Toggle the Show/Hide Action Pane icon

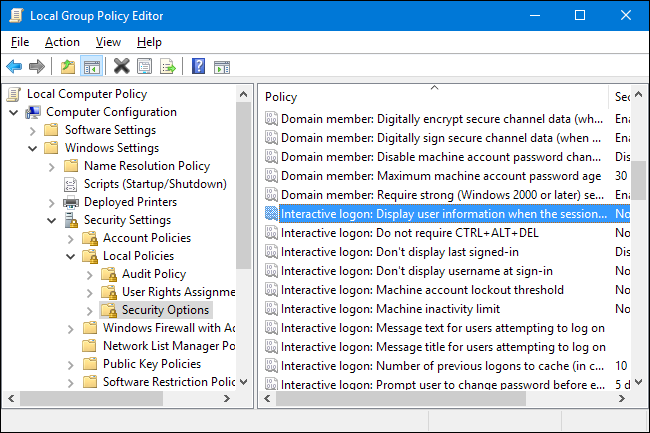click(222, 66)
